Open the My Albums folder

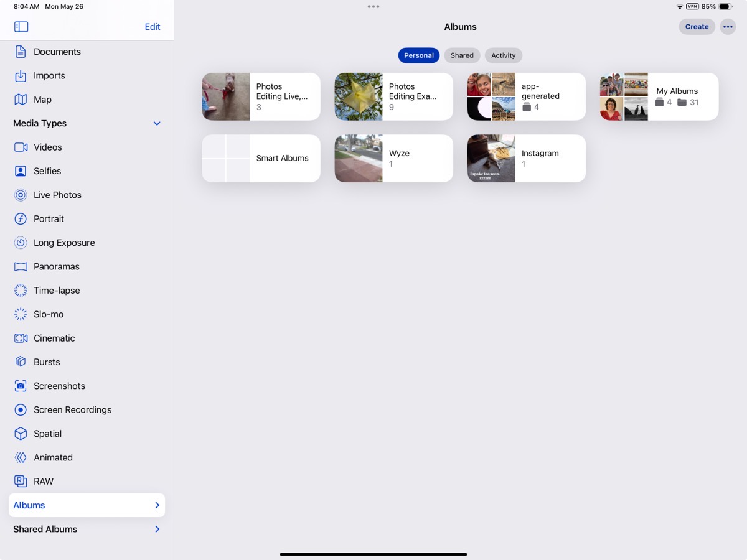(x=659, y=96)
